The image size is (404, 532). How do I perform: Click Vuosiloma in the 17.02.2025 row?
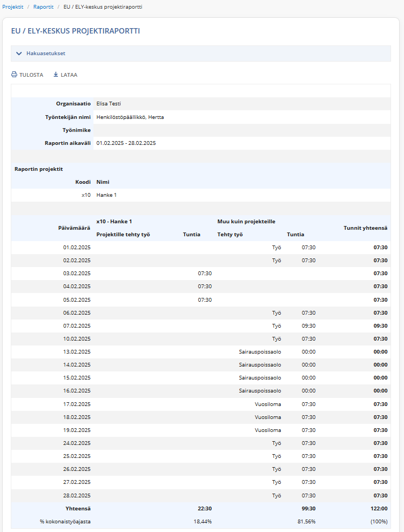click(x=268, y=404)
